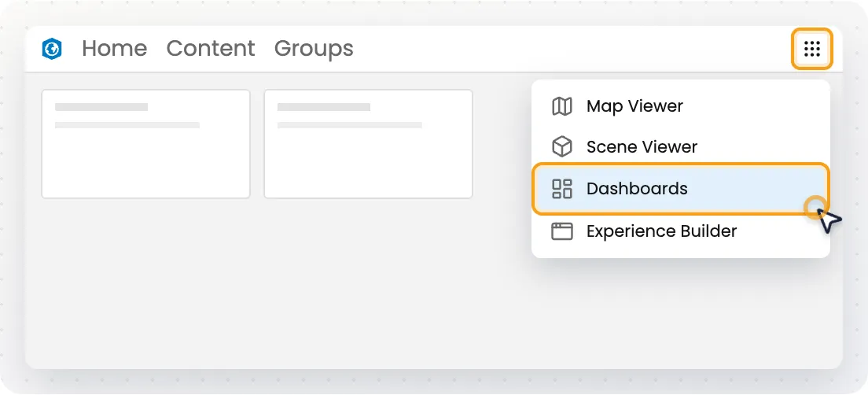Image resolution: width=868 pixels, height=395 pixels.
Task: Click the window icon beside Experience Builder
Action: coord(562,231)
